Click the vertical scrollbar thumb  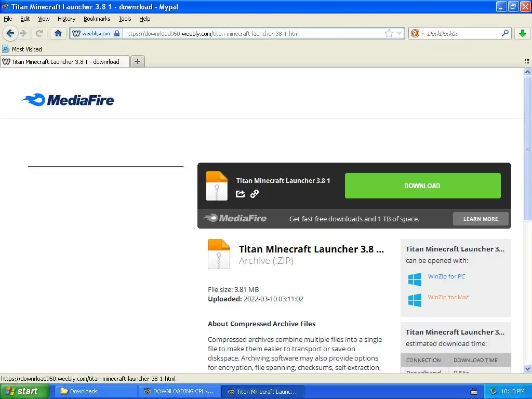(527, 148)
